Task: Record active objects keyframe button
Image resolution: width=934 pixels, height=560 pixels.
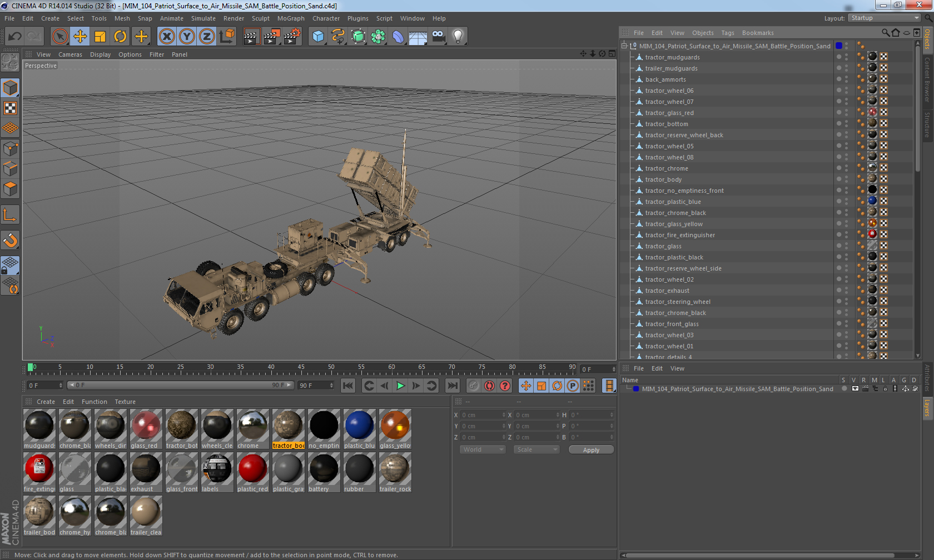Action: pyautogui.click(x=474, y=386)
